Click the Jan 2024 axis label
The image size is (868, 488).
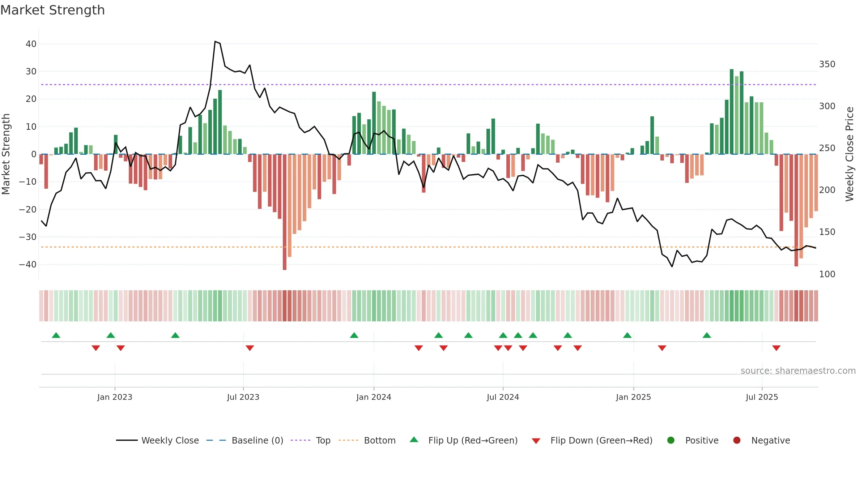[x=374, y=397]
